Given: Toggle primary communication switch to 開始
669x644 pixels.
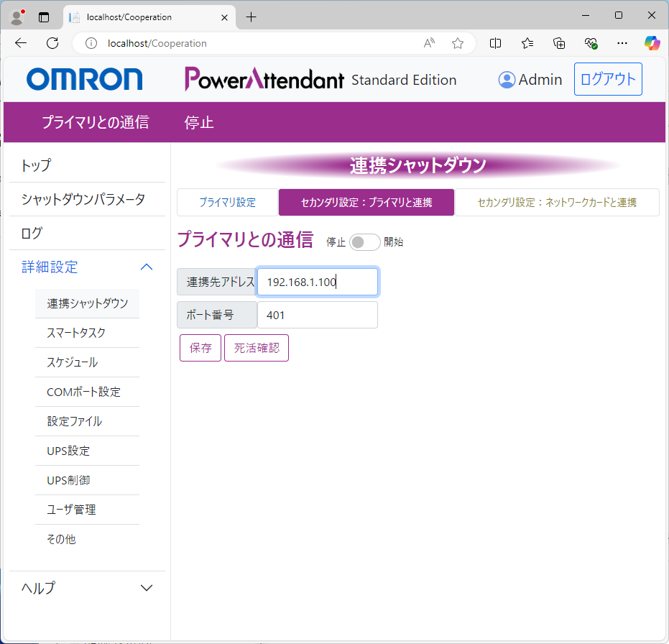Looking at the screenshot, I should (x=364, y=242).
